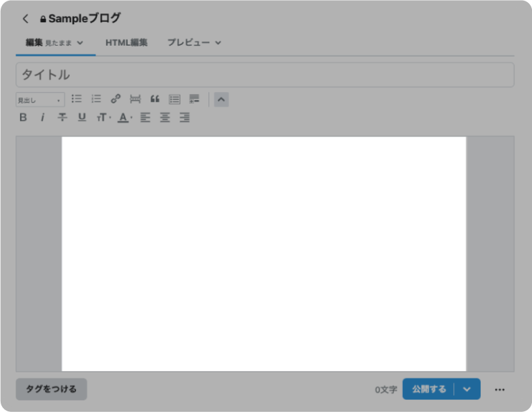
Task: Toggle italic text style
Action: click(42, 118)
